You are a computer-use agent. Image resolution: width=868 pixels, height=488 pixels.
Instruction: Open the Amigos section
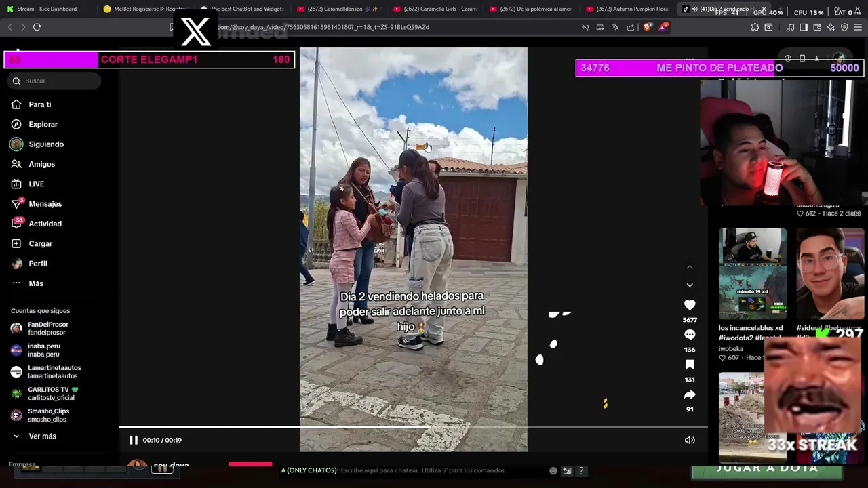[x=41, y=164]
